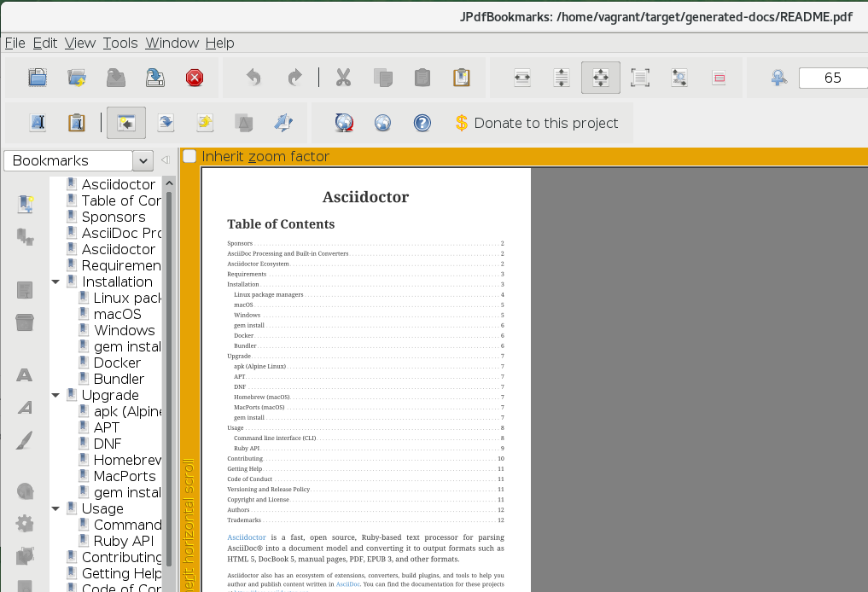Toggle the show bookmarks on open button
The image size is (868, 592).
click(x=126, y=122)
